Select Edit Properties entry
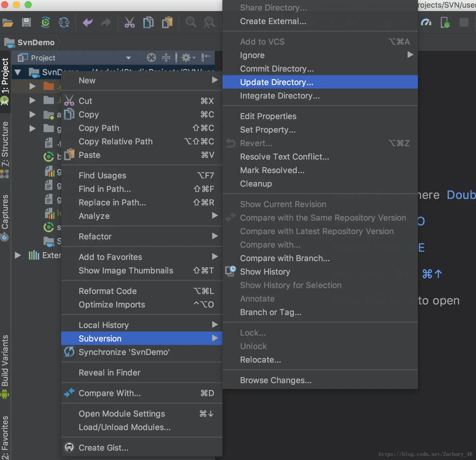 click(x=320, y=116)
